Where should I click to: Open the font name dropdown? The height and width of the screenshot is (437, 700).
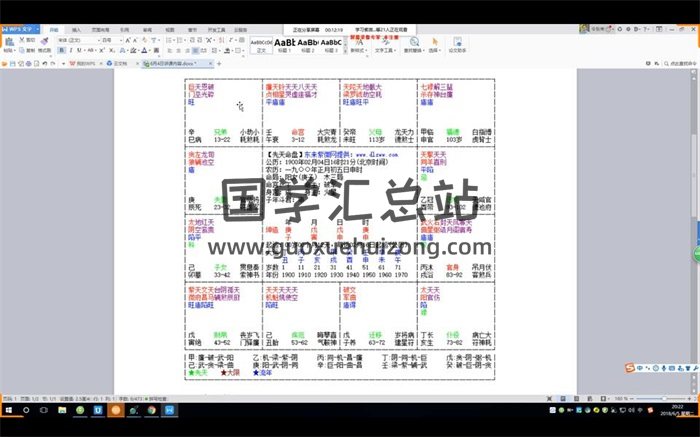coord(99,40)
